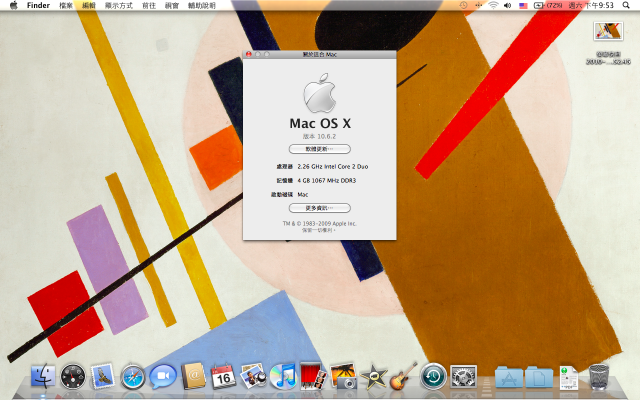Open Address Book in the Dock
This screenshot has width=640, height=400.
(193, 376)
